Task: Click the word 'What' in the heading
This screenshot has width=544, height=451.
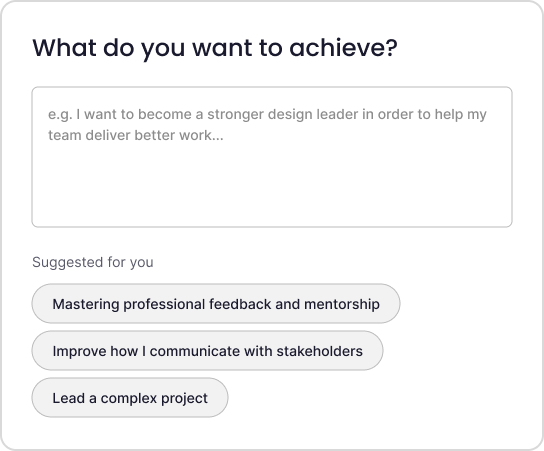Action: point(64,48)
